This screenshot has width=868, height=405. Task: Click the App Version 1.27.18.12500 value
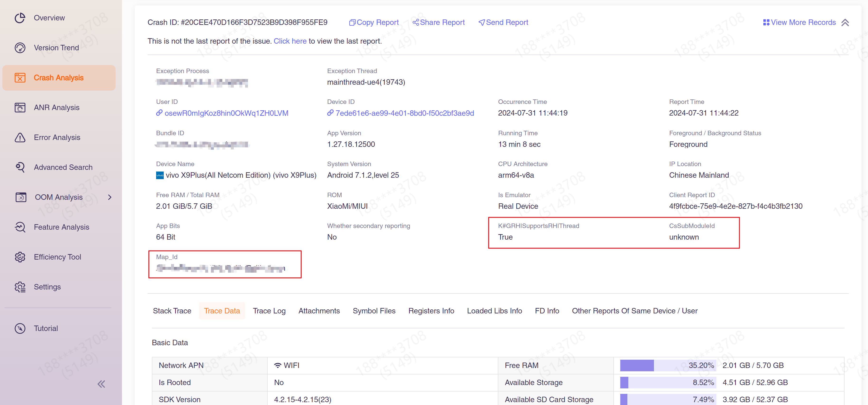coord(351,144)
